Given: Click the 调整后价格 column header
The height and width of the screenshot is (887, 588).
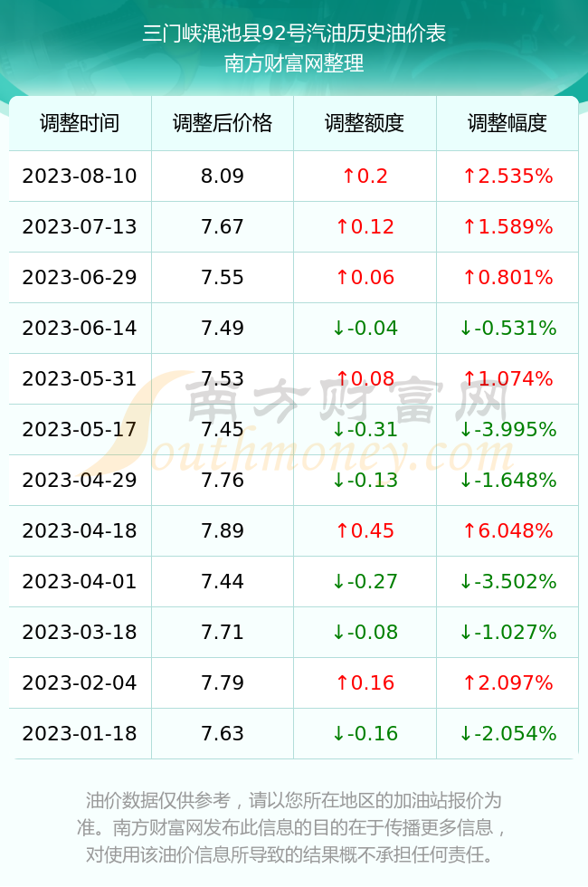Looking at the screenshot, I should 223,123.
